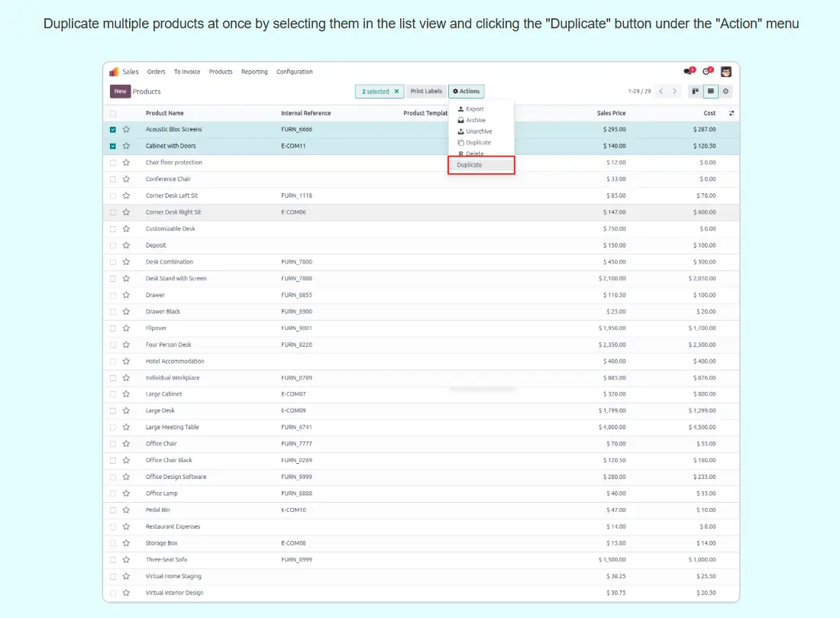Choose Export from the Actions menu
The image size is (840, 618).
click(x=474, y=109)
